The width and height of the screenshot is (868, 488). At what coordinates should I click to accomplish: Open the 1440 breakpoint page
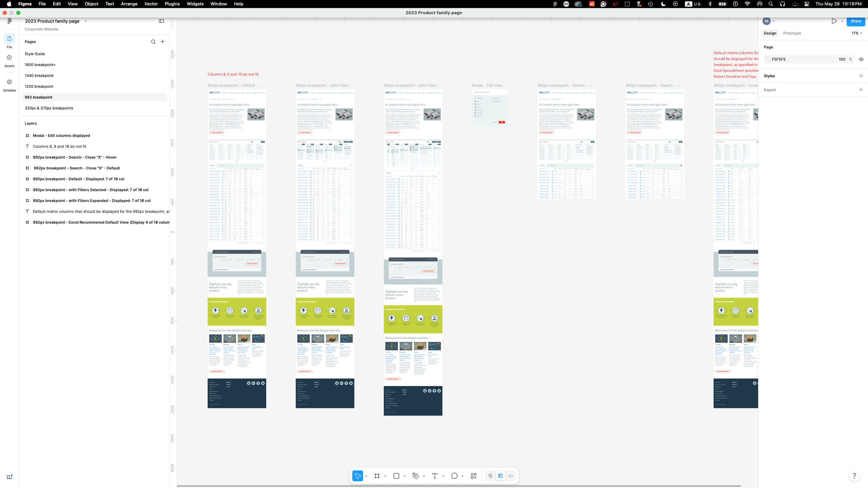click(x=94, y=75)
